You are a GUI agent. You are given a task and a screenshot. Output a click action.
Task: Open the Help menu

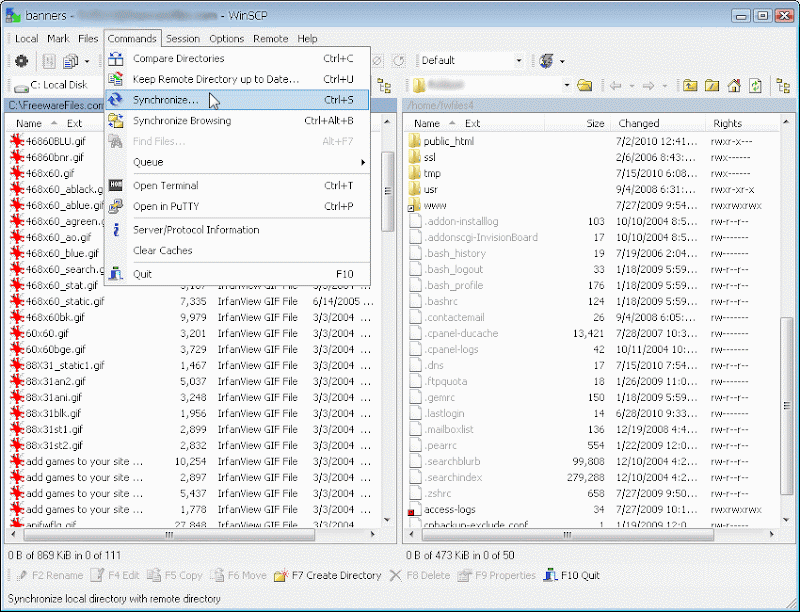(307, 39)
